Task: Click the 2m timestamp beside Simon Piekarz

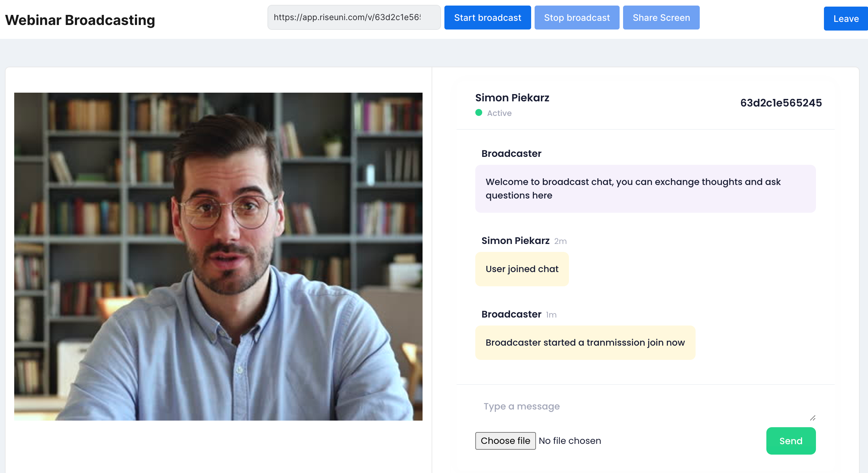Action: click(x=560, y=241)
